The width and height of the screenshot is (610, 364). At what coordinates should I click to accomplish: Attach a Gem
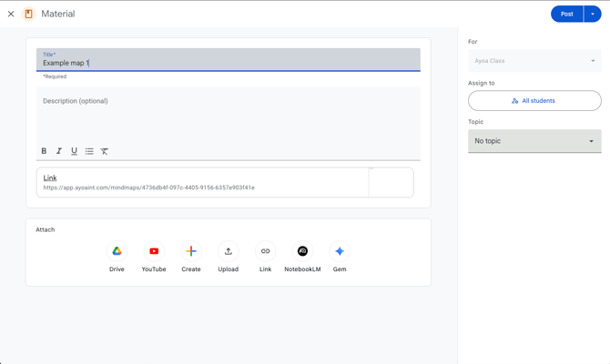click(340, 251)
